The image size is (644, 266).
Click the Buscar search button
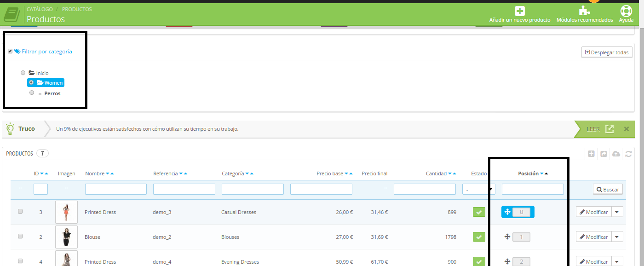(x=607, y=189)
